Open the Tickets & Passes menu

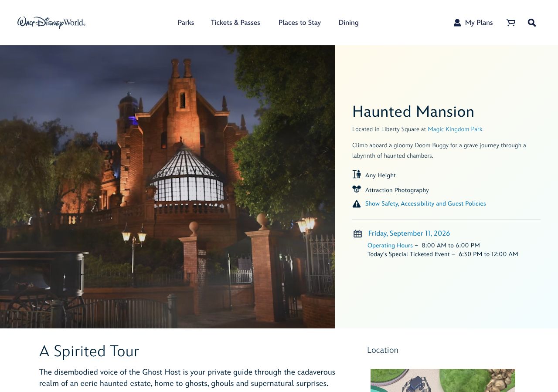click(x=235, y=23)
